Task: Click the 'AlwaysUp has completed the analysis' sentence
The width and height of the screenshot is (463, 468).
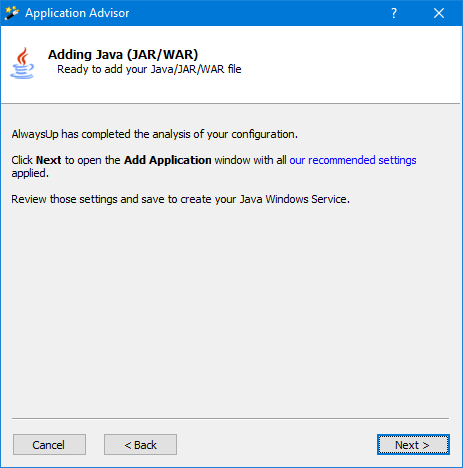Action: (x=155, y=134)
